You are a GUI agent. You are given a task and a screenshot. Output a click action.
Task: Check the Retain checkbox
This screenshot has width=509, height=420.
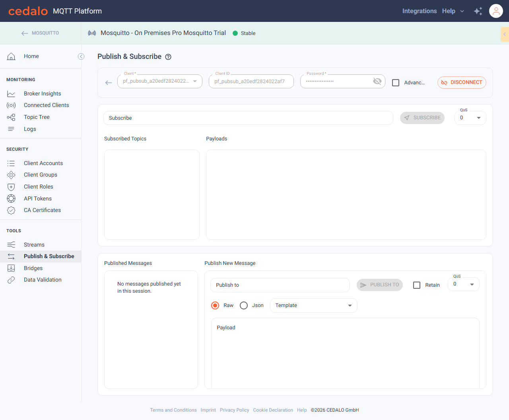(x=417, y=285)
